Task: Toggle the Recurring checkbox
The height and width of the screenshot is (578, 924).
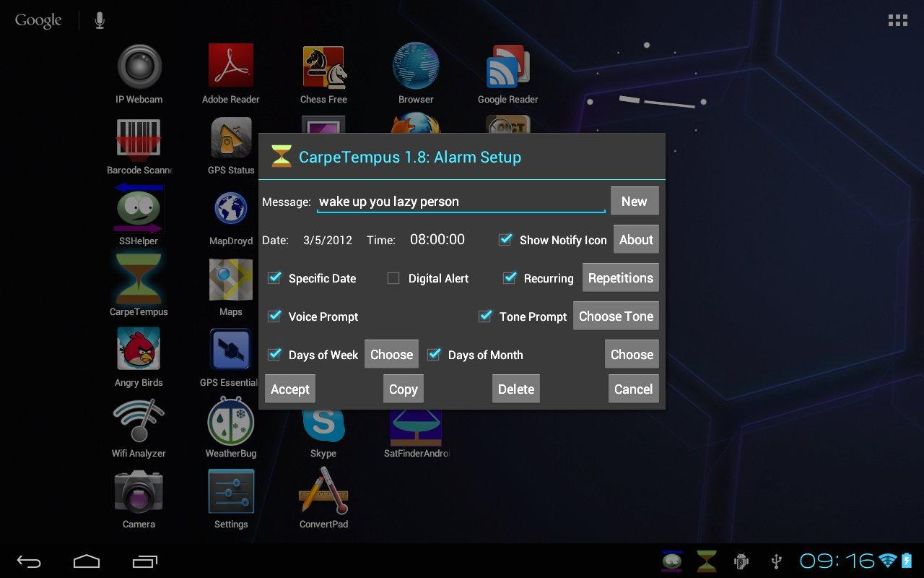Action: pos(510,277)
